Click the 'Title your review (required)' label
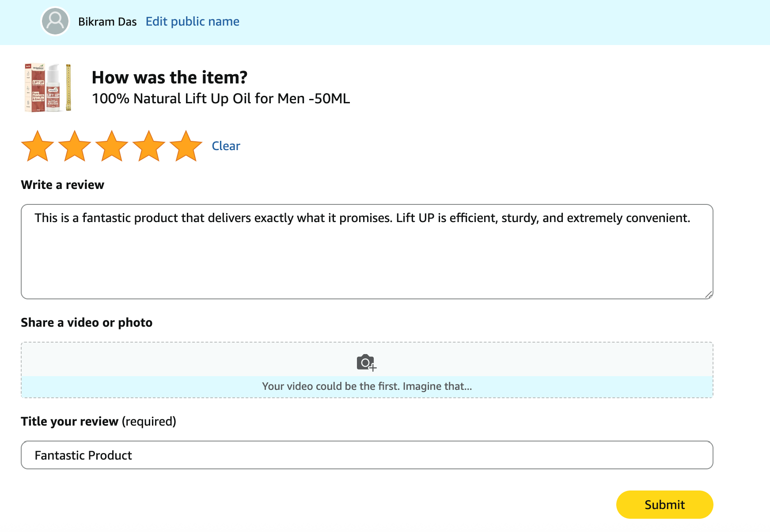The image size is (770, 532). click(x=99, y=422)
